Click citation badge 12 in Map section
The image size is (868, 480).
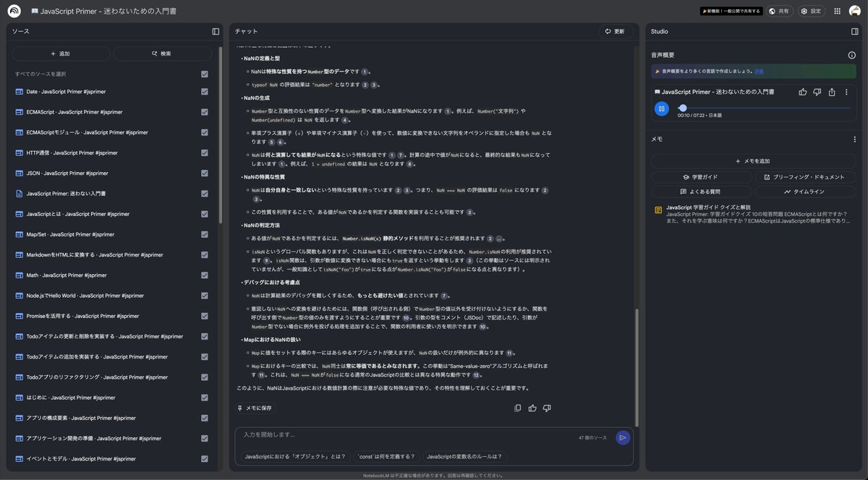coord(477,375)
